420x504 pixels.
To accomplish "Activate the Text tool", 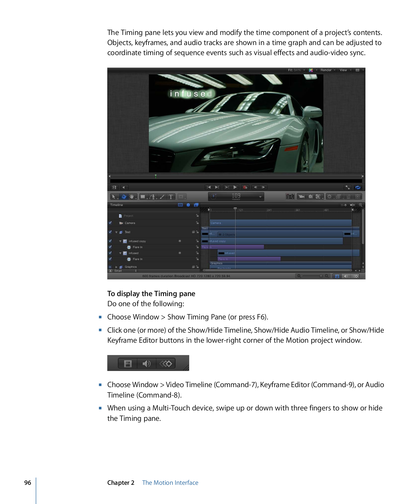I will click(x=171, y=197).
